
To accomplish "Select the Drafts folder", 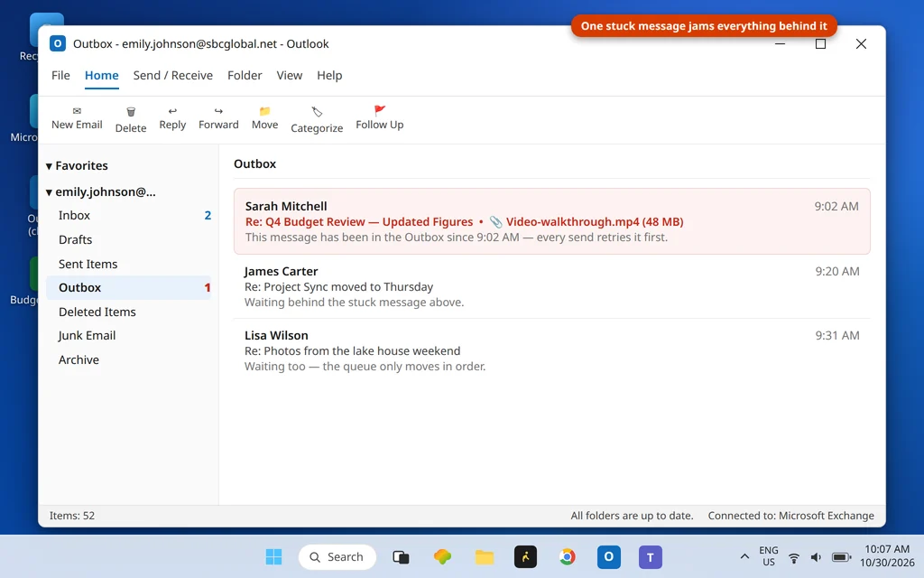I will [128, 239].
